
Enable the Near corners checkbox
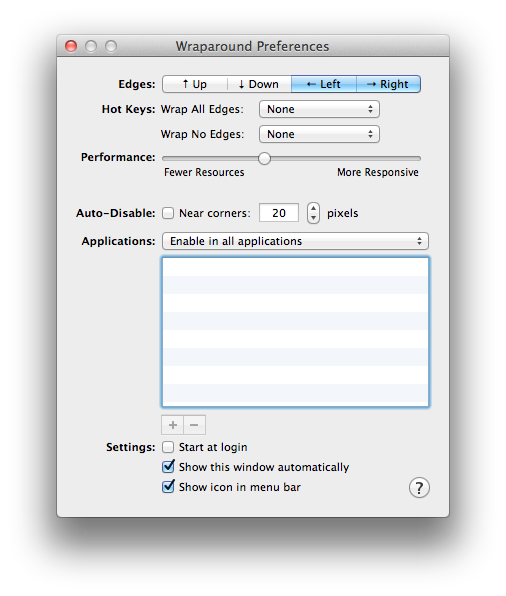click(x=168, y=213)
